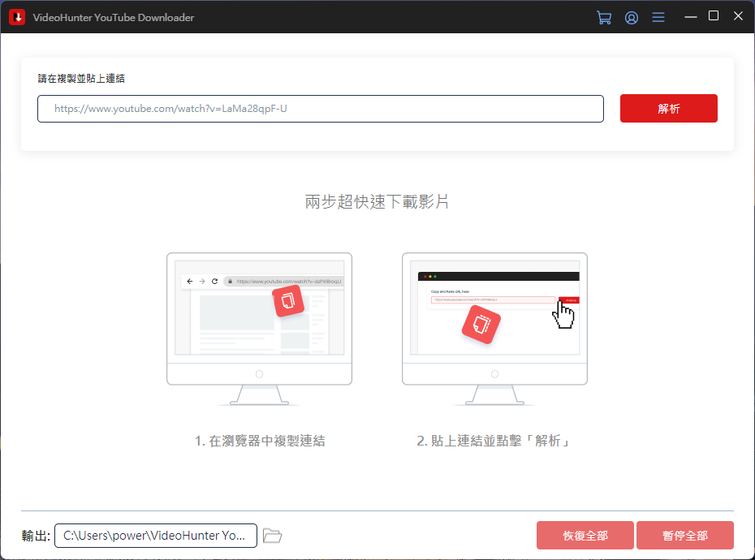
Task: Click the 兩步超快速下載影片 heading
Action: click(x=377, y=202)
